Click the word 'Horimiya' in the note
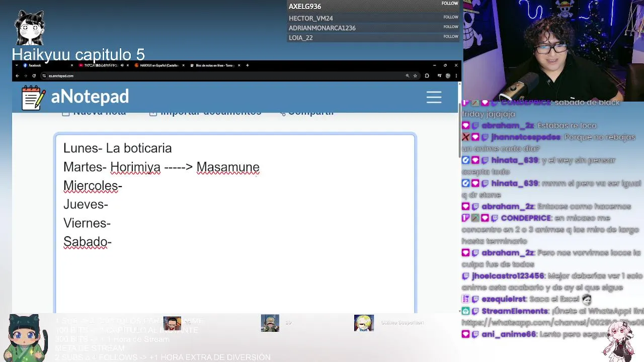Image resolution: width=644 pixels, height=362 pixels. [135, 167]
